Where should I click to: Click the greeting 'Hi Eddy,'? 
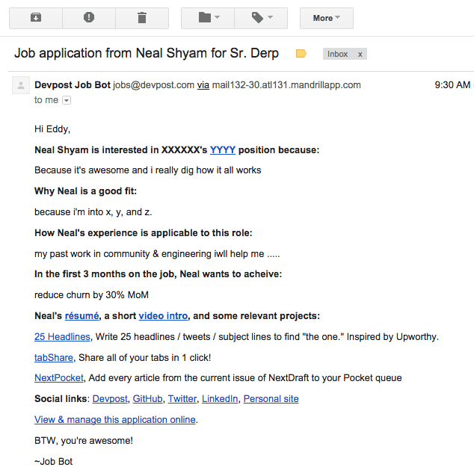click(52, 129)
